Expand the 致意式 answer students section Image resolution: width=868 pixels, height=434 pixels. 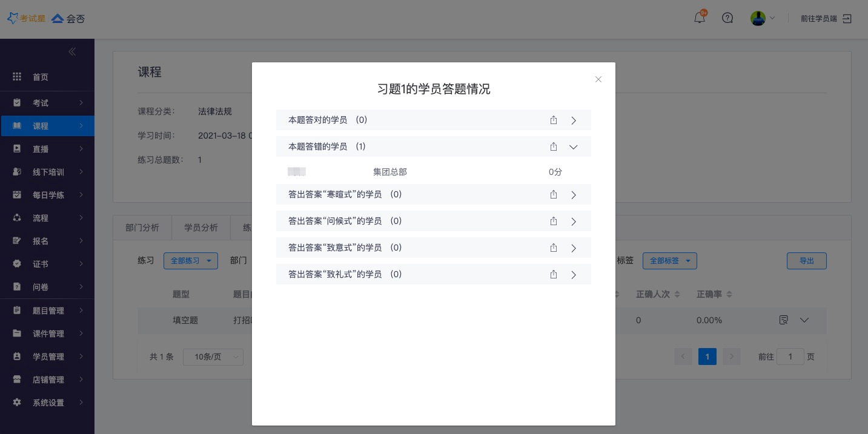tap(574, 248)
